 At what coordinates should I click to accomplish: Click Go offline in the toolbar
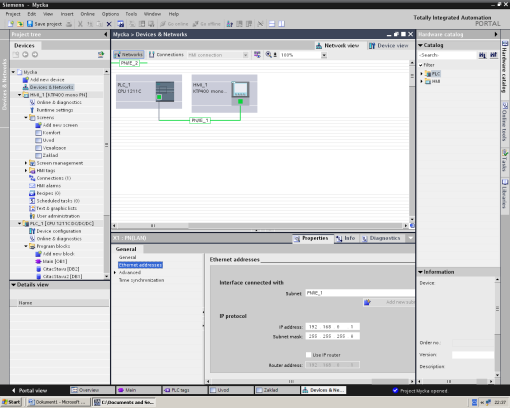207,24
